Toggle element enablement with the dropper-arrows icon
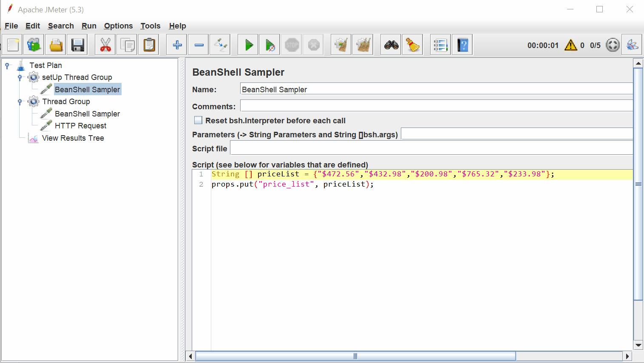 click(220, 44)
